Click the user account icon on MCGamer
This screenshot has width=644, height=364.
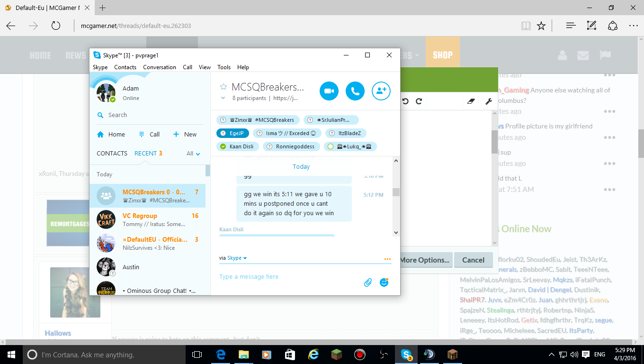[x=562, y=55]
